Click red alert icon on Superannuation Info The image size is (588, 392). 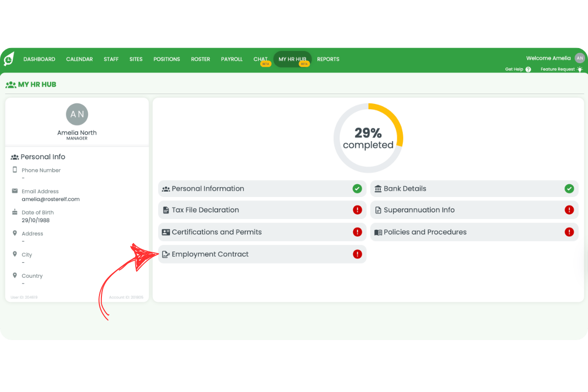(x=569, y=210)
